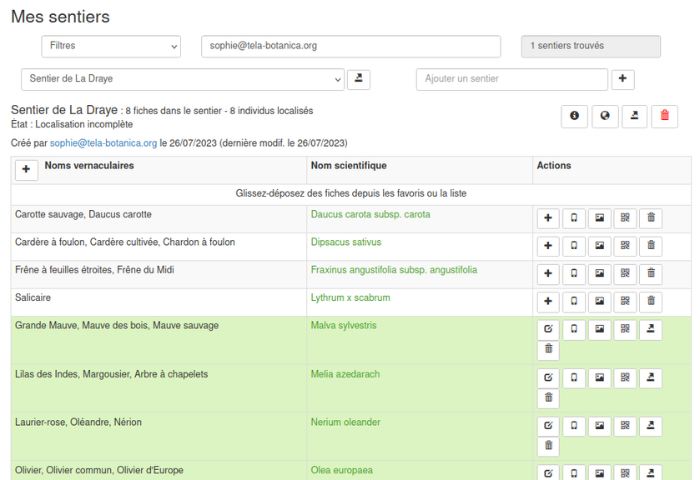
Task: Open the Lythrum x scabrum scientific name link
Action: 350,298
